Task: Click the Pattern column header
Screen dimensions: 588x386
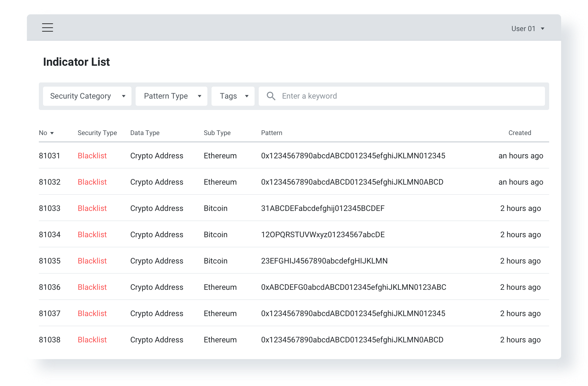Action: [x=272, y=133]
